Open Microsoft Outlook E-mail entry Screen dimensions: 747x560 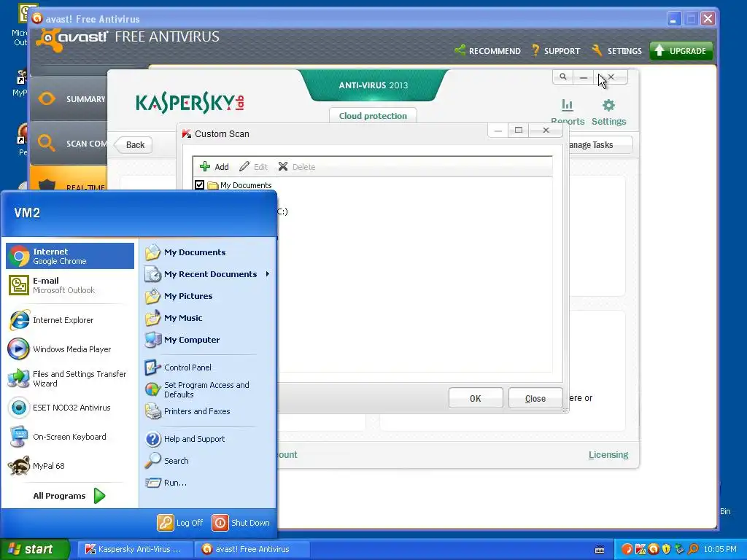coord(70,285)
